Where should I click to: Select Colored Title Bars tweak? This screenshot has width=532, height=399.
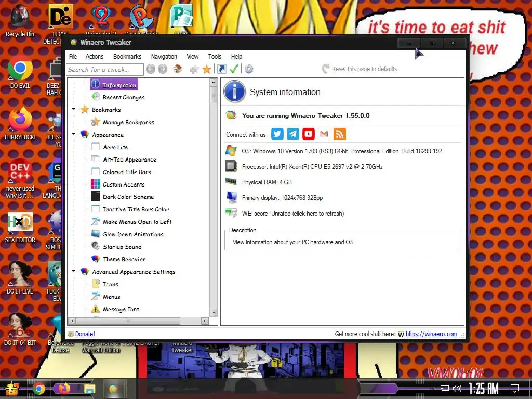coord(127,172)
